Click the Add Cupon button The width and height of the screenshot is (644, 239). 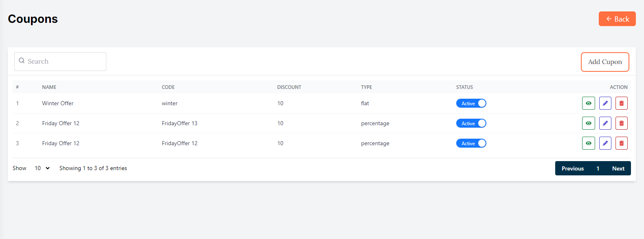click(x=604, y=62)
